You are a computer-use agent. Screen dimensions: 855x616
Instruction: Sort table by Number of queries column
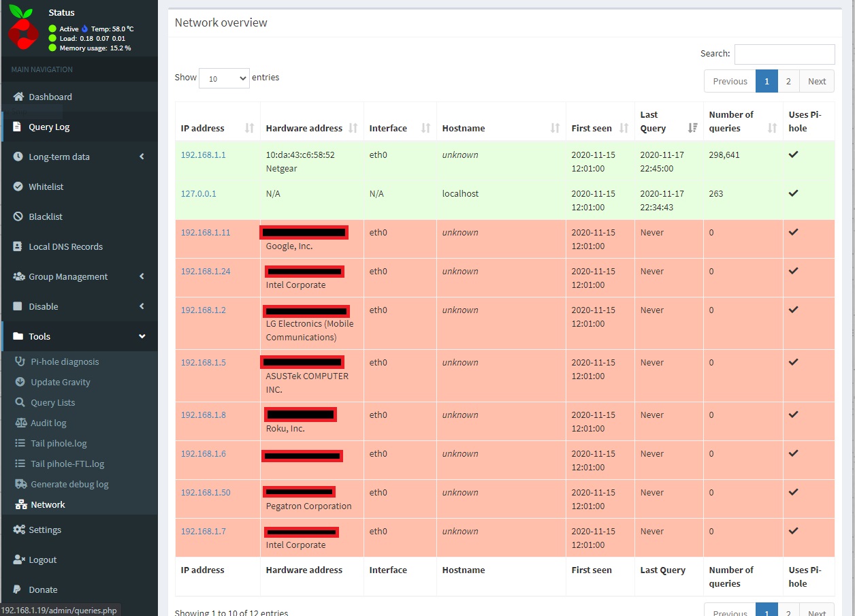click(x=743, y=121)
